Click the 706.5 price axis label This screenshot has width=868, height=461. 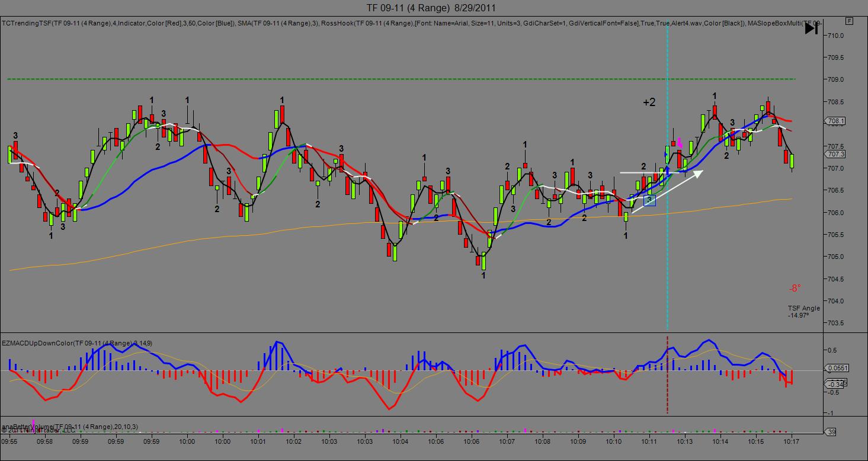pyautogui.click(x=835, y=191)
